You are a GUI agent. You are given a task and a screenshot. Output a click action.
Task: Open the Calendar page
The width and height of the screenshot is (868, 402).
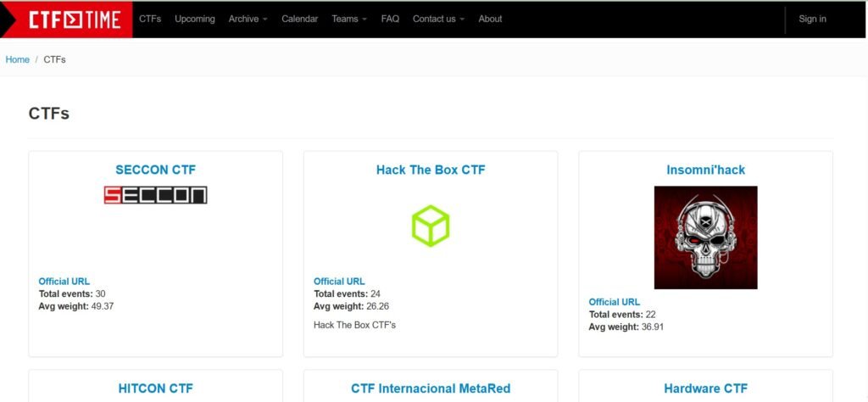coord(299,19)
